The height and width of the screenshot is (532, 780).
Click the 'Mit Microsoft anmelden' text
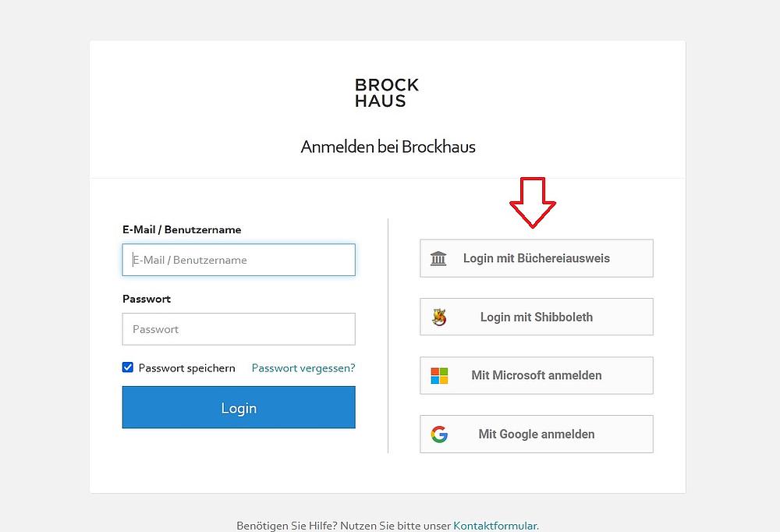click(537, 375)
